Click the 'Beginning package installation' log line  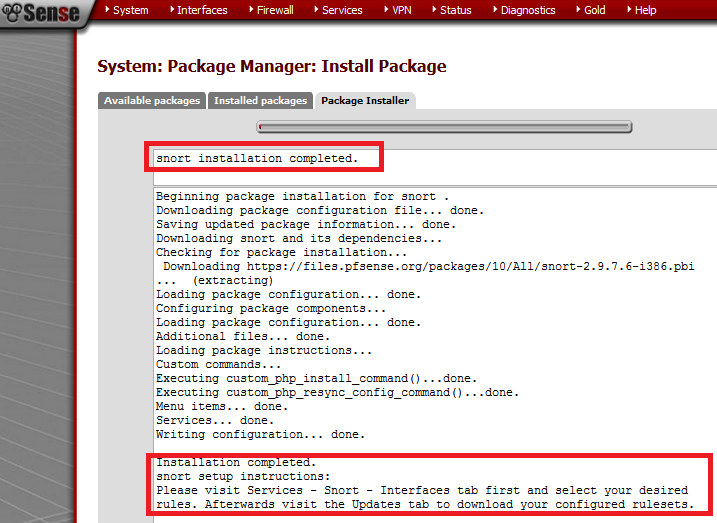point(302,197)
